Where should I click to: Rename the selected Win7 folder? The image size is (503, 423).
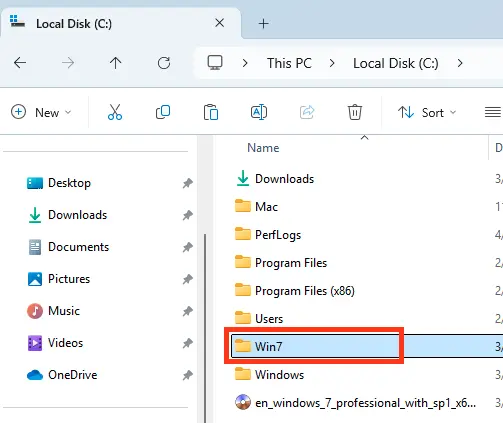pos(259,112)
